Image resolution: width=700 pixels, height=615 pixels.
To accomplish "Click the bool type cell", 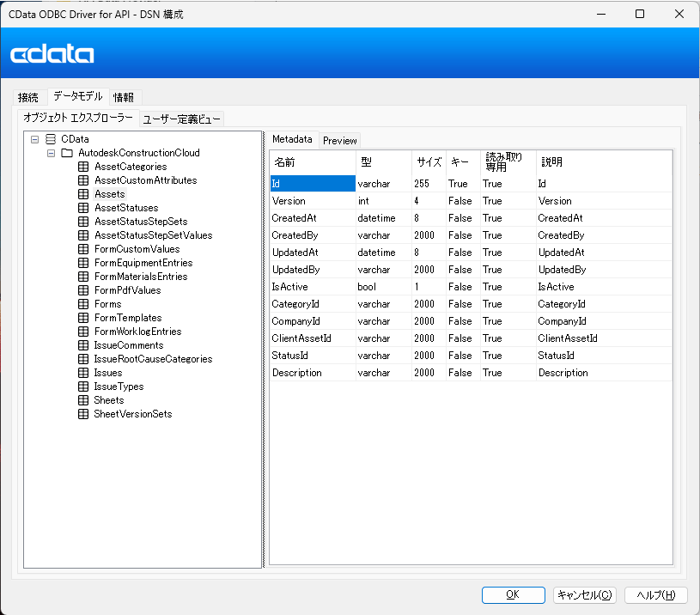I will [384, 287].
